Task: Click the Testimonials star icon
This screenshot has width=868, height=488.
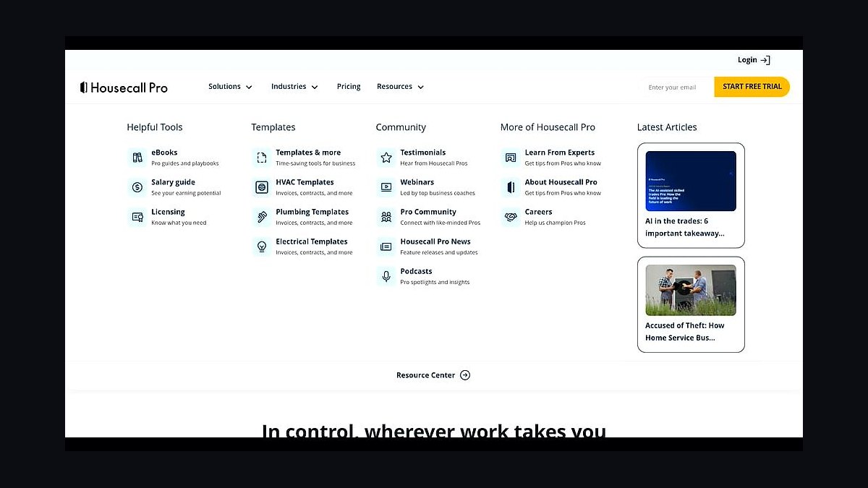Action: 386,158
